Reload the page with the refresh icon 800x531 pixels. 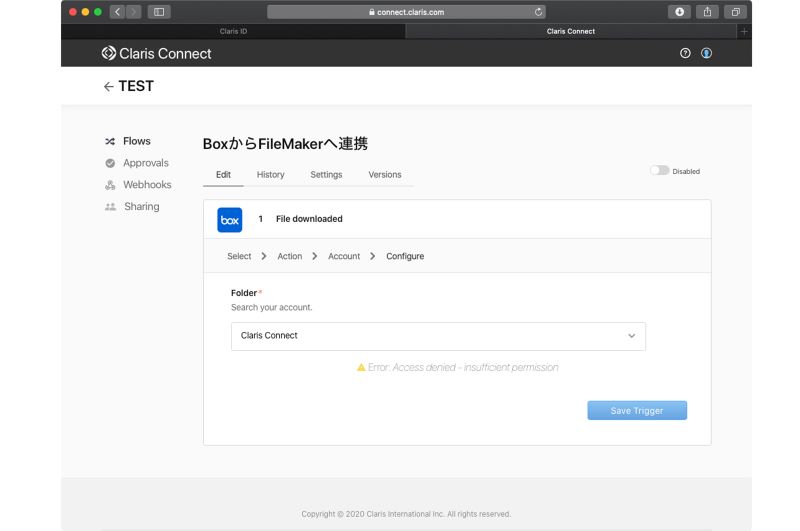(x=538, y=12)
